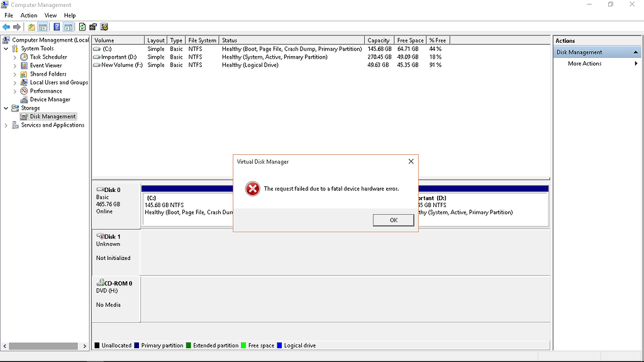The height and width of the screenshot is (362, 644).
Task: Open the Help menu
Action: [70, 15]
